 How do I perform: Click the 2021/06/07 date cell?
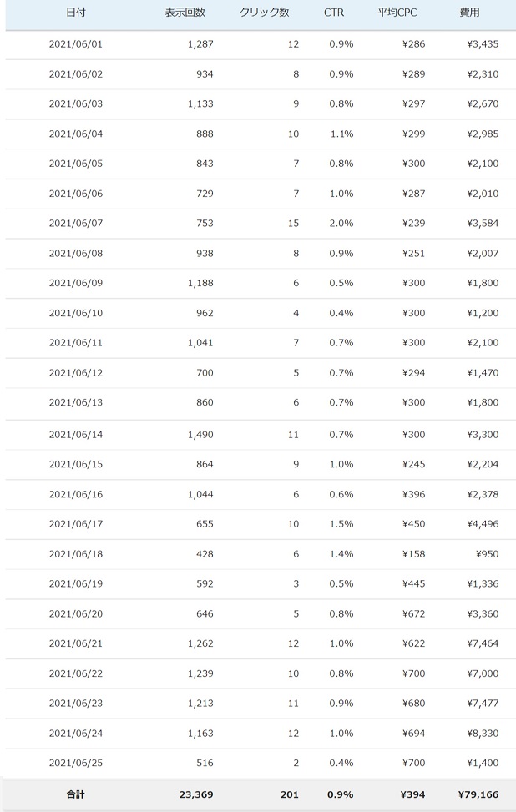point(76,224)
